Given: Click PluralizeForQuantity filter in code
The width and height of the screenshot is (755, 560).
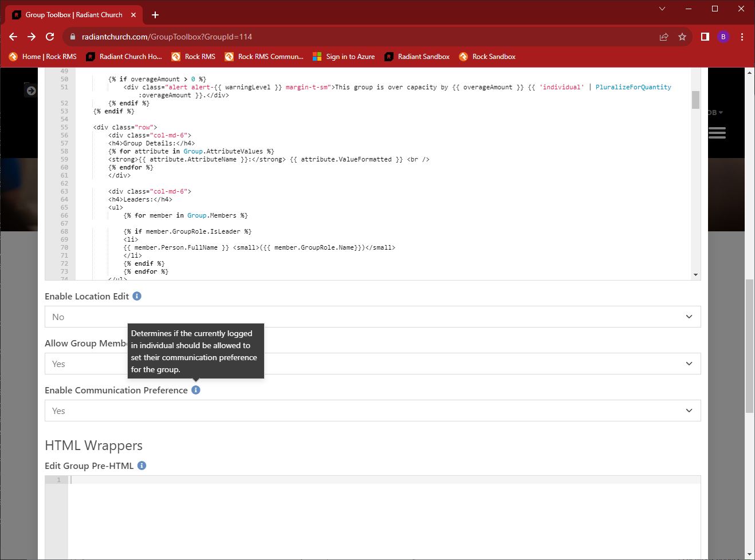Looking at the screenshot, I should tap(633, 87).
